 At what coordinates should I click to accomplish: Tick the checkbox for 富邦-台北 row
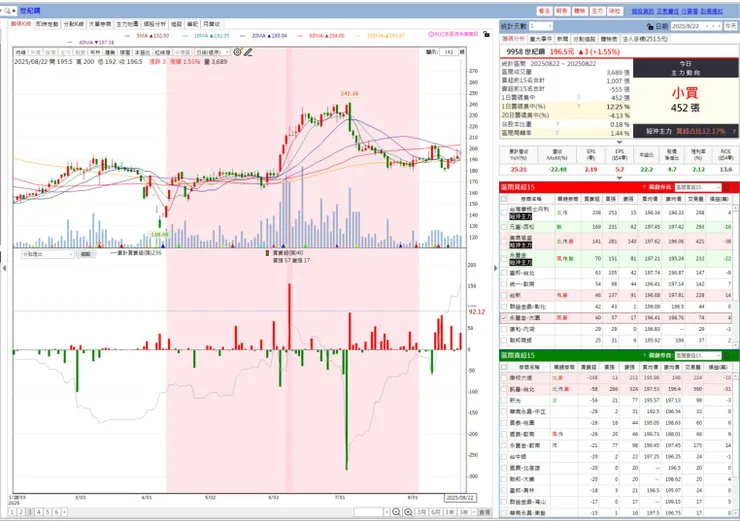[x=504, y=273]
